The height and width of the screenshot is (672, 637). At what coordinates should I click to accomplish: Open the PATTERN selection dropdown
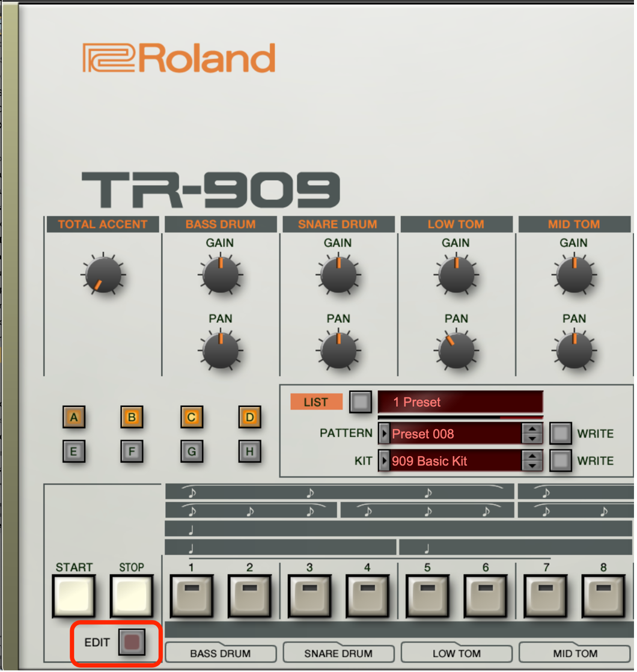point(385,433)
